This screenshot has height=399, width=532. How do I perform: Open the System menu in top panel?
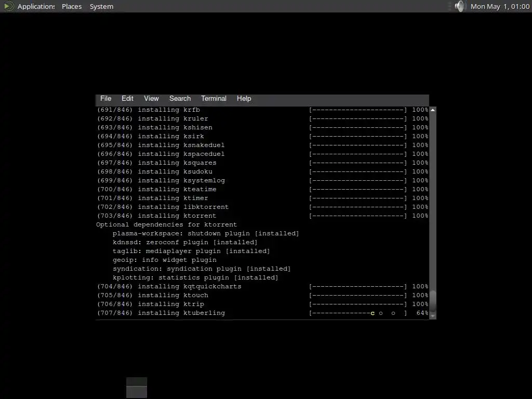(x=101, y=6)
